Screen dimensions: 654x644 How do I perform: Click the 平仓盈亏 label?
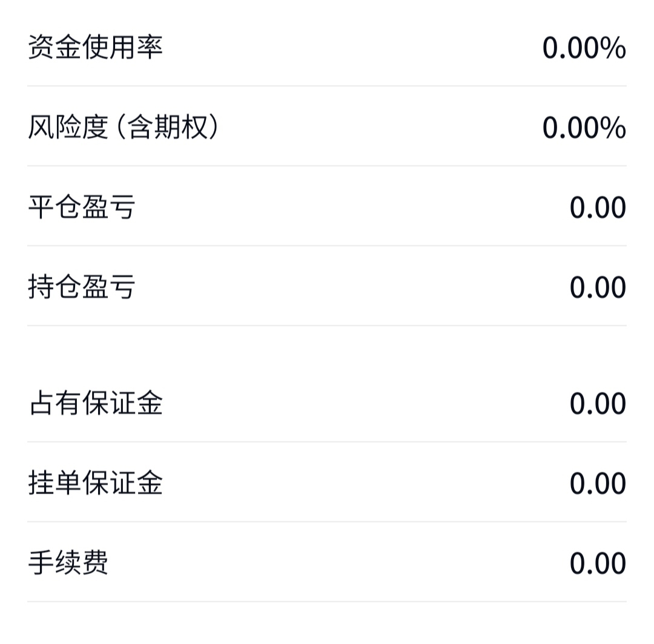click(x=81, y=207)
